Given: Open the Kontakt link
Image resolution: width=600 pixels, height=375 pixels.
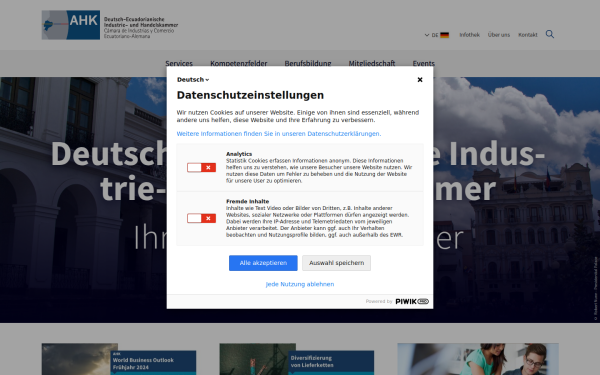Looking at the screenshot, I should click(x=528, y=35).
